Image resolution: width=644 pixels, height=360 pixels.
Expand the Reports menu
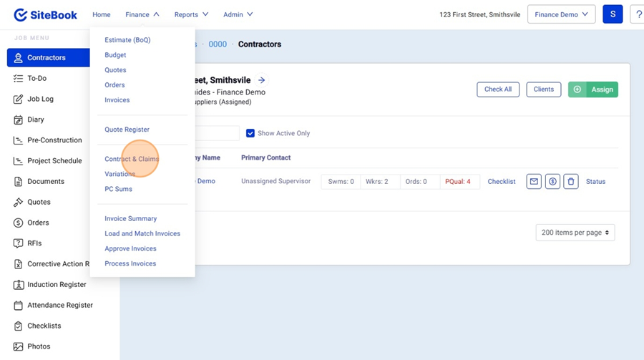click(x=191, y=14)
